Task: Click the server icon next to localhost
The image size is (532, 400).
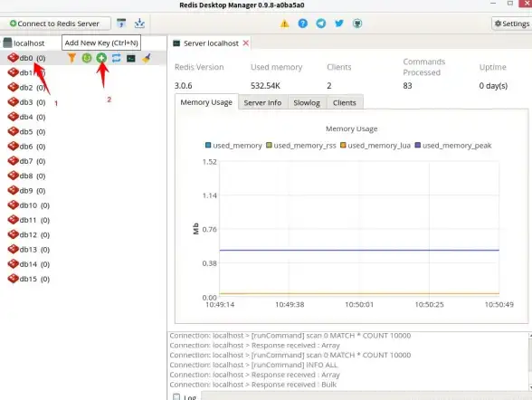Action: click(7, 43)
